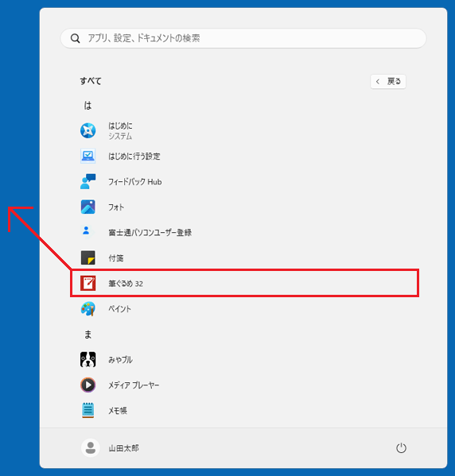This screenshot has height=476, width=455.
Task: Select the 筆ぐるめ 32 label
Action: pos(126,284)
